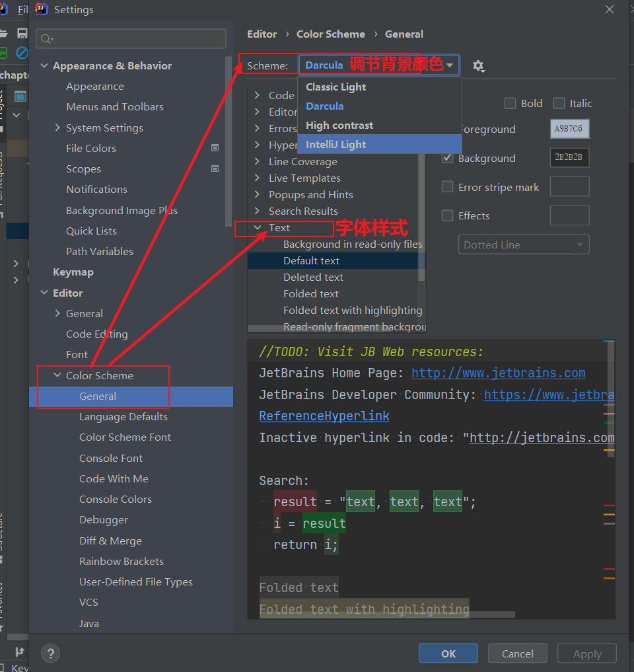
Task: Expand the System Settings node
Action: [57, 128]
